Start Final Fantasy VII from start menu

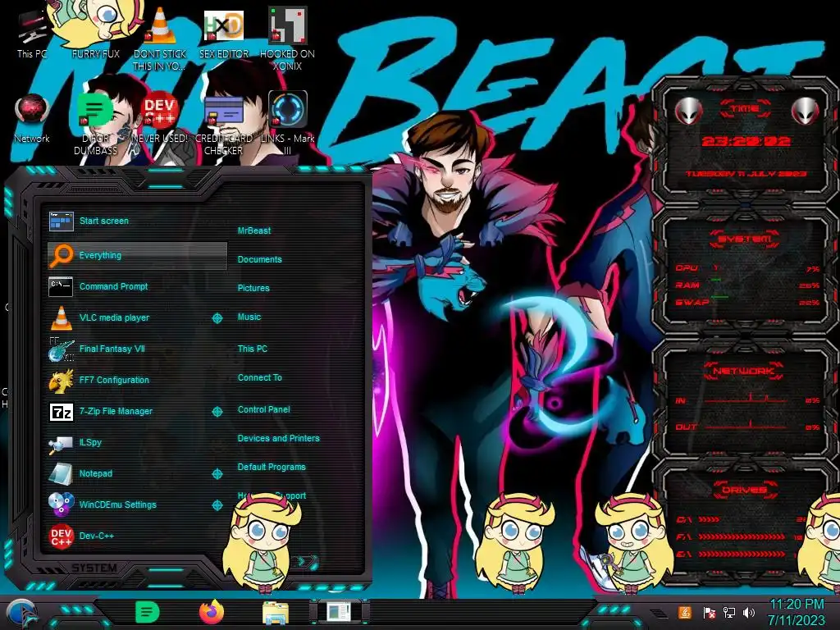tap(137, 349)
